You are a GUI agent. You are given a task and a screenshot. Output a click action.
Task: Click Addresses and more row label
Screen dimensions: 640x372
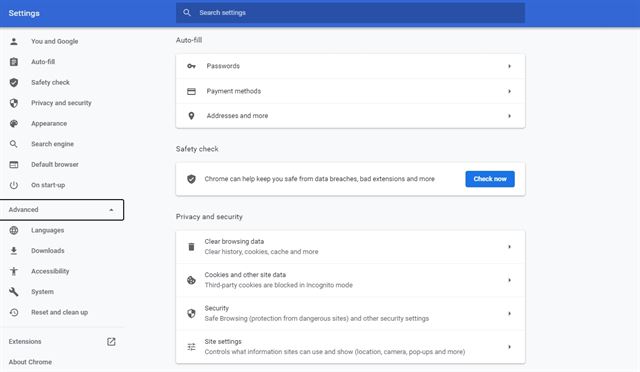tap(237, 116)
